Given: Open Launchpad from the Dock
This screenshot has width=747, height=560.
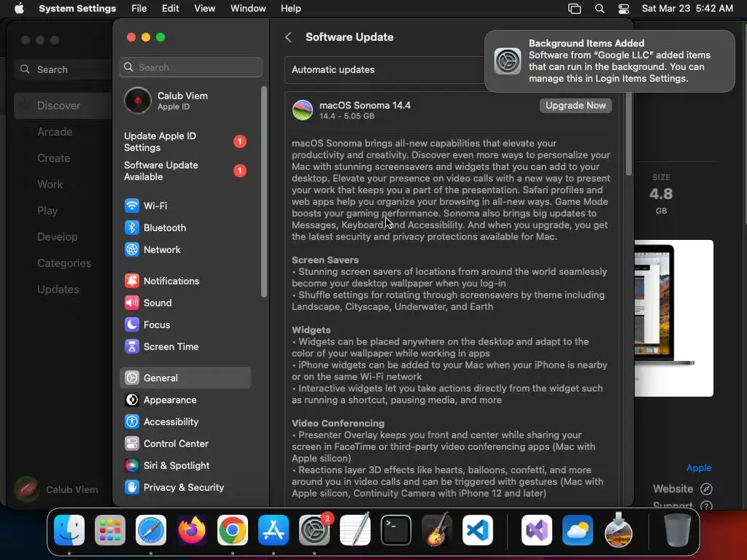Looking at the screenshot, I should (x=110, y=530).
